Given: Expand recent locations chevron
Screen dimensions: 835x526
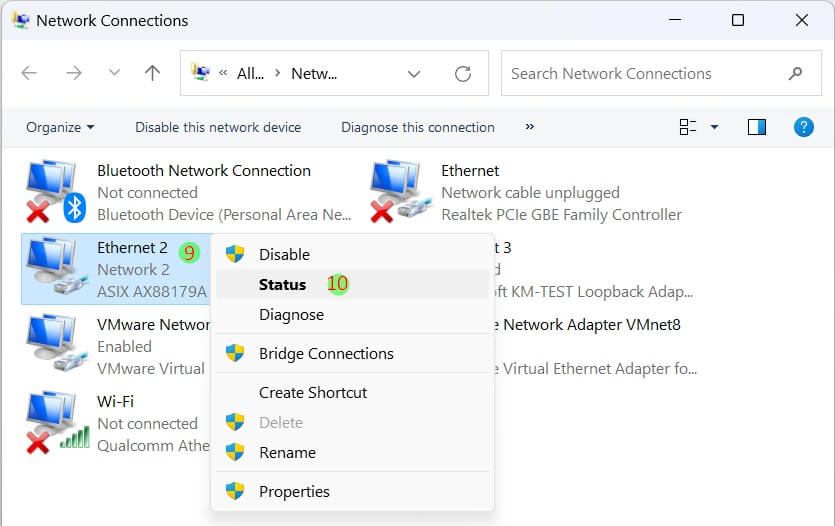Looking at the screenshot, I should [114, 73].
